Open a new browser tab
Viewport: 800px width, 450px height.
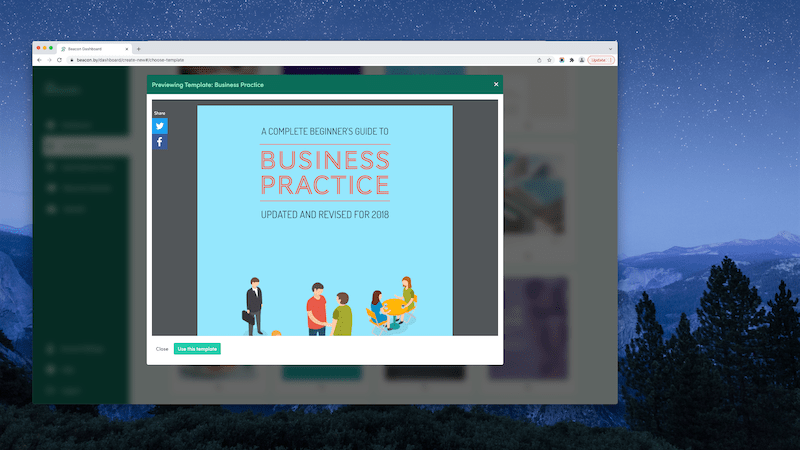pos(139,49)
